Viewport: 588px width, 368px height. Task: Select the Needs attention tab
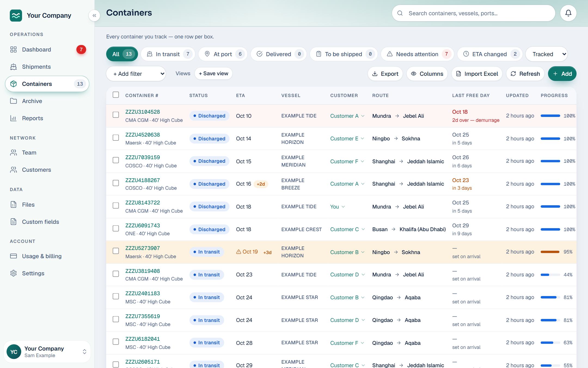tap(418, 54)
